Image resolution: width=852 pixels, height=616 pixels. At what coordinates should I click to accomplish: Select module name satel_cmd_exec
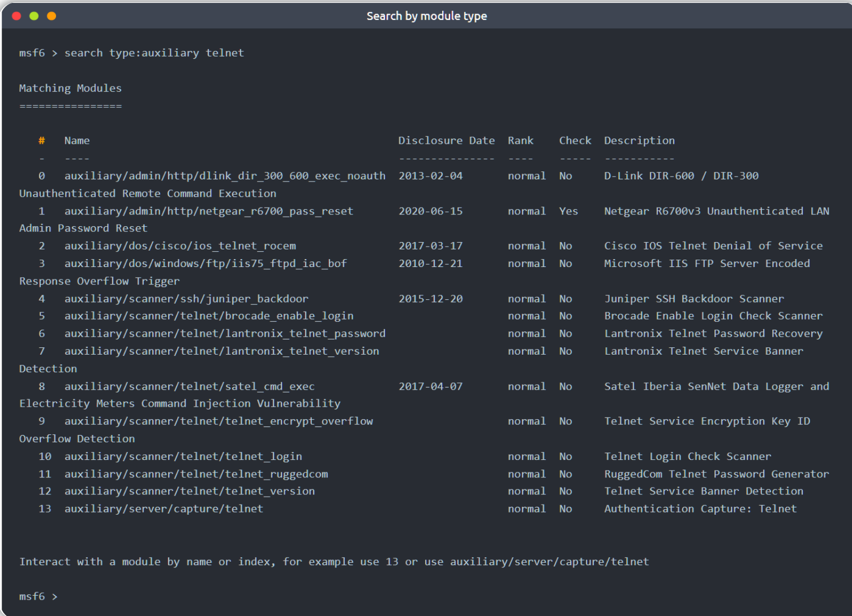(189, 386)
